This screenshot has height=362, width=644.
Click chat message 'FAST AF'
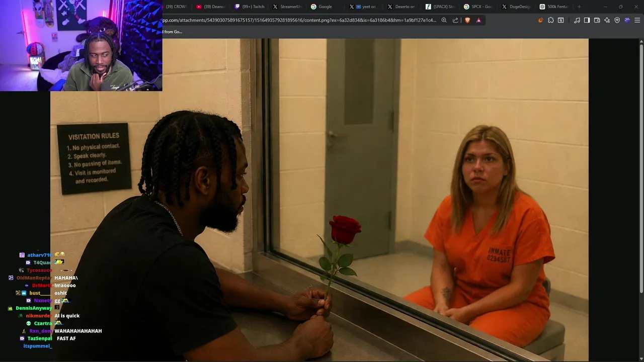click(x=66, y=338)
